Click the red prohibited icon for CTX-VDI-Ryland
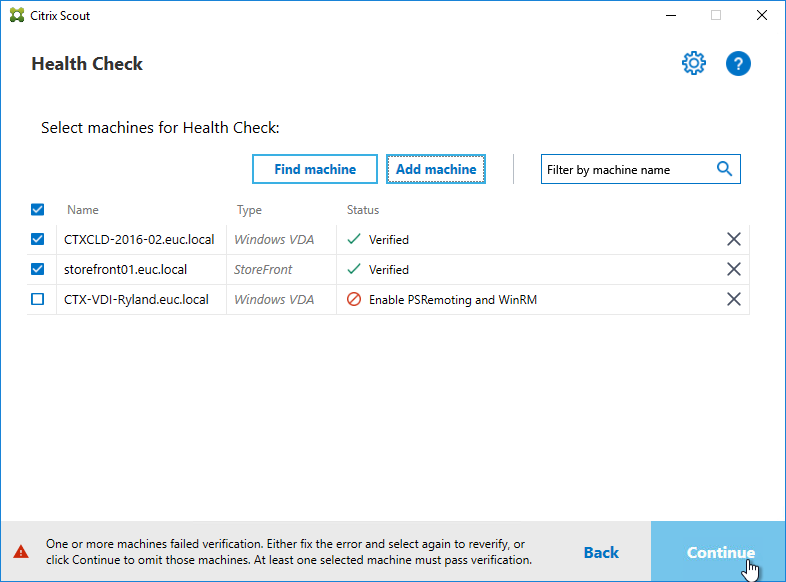Viewport: 786px width, 582px height. pyautogui.click(x=354, y=299)
